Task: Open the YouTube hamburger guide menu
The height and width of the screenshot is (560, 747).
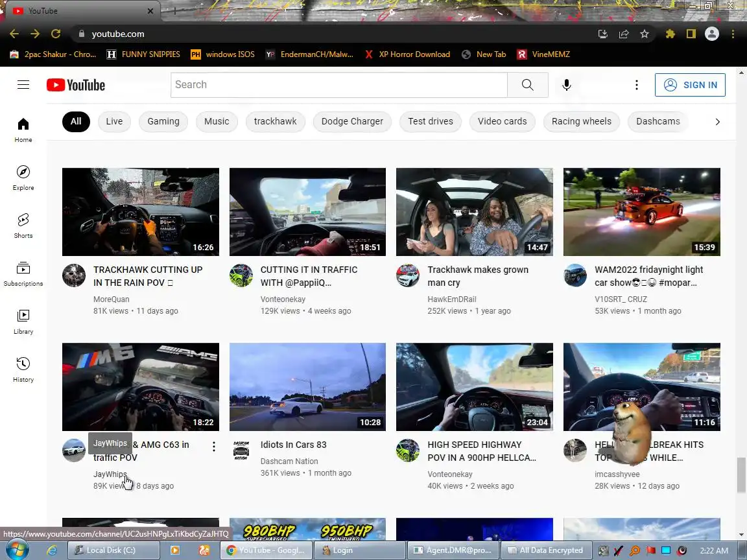Action: [x=23, y=85]
